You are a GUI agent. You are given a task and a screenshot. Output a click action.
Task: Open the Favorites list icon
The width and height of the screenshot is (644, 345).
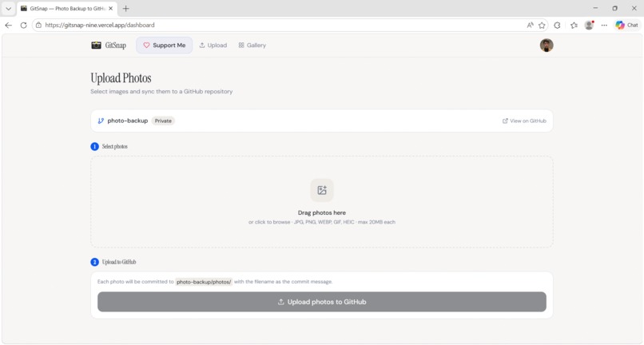pos(574,25)
